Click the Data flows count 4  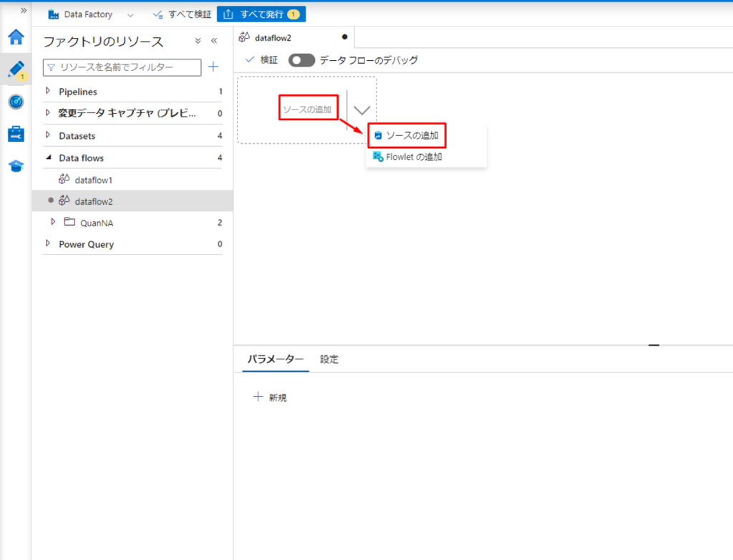point(220,158)
